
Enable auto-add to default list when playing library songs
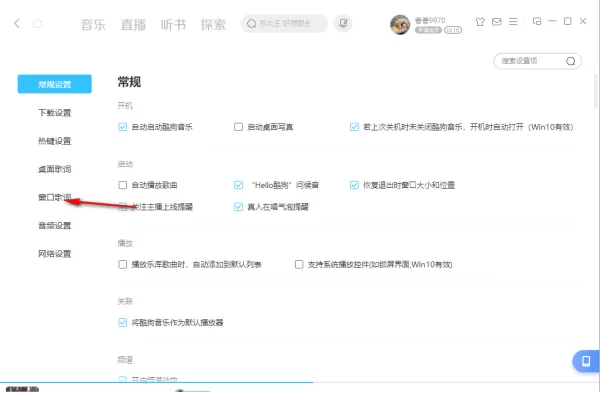point(122,264)
